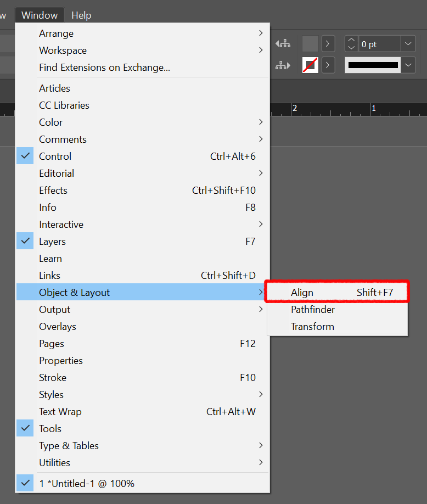Open the Transform panel
427x504 pixels.
pos(338,327)
